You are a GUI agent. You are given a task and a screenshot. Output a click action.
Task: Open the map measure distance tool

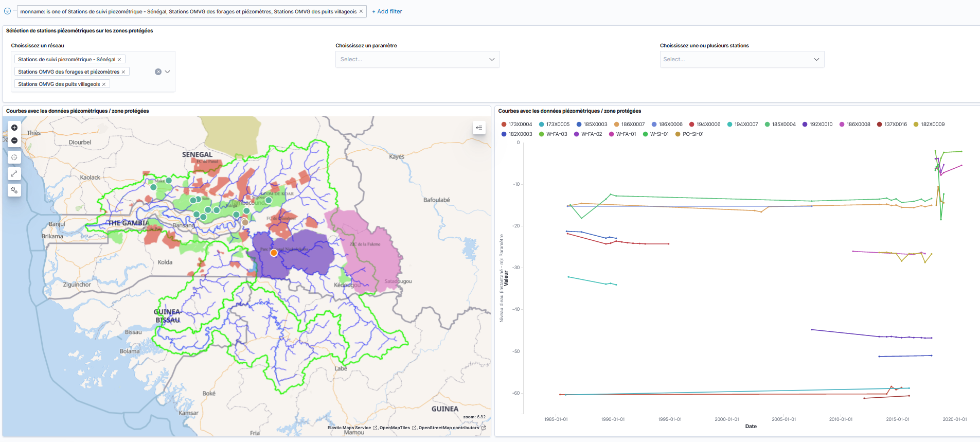tap(14, 173)
